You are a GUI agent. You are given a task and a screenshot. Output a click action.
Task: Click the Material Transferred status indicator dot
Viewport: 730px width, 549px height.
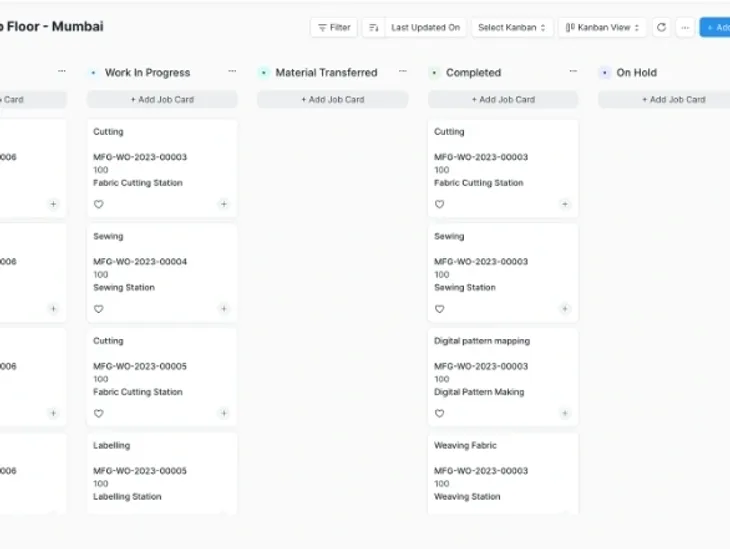[x=264, y=73]
